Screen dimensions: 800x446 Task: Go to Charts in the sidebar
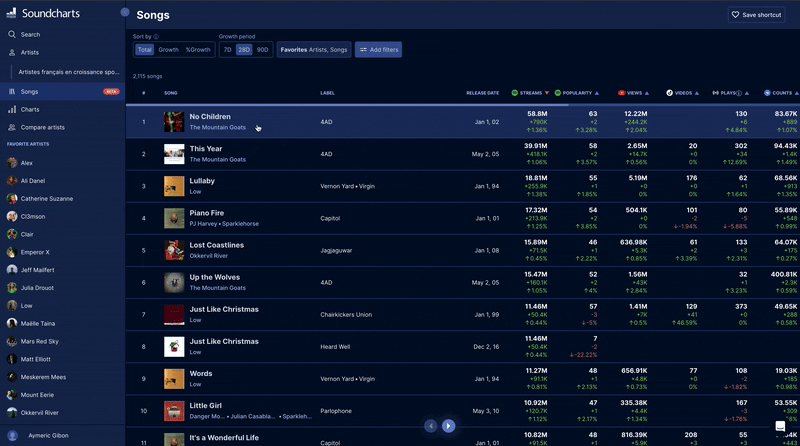coord(30,109)
